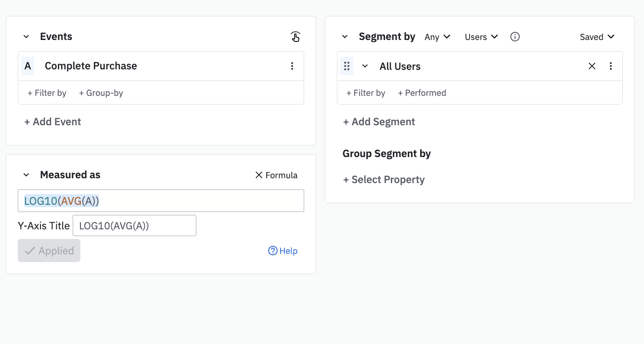
Task: Grab the drag handle beside All Users
Action: (x=347, y=66)
